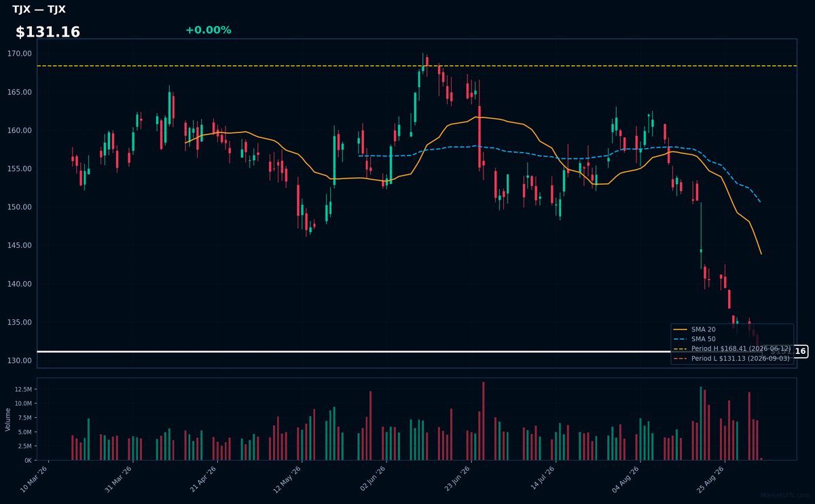Click the 10 Mar '26 date label
This screenshot has height=504, width=815.
click(x=35, y=479)
